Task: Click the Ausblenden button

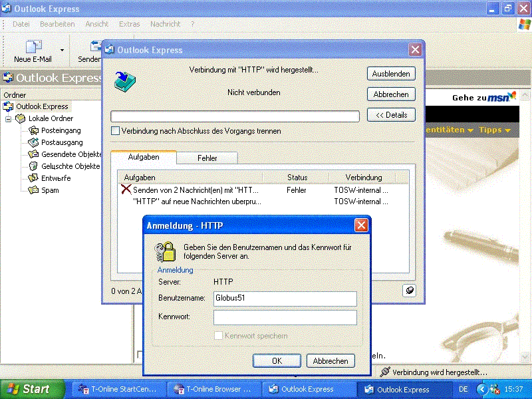Action: pos(391,74)
